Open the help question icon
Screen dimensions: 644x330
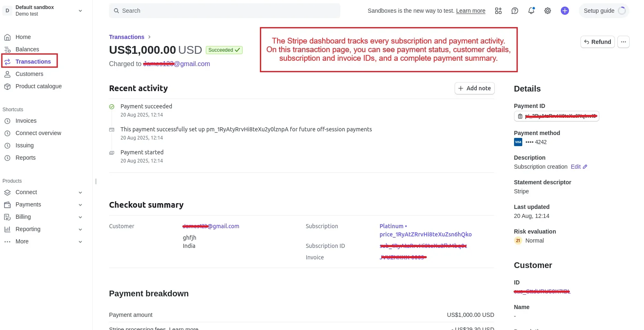point(515,11)
